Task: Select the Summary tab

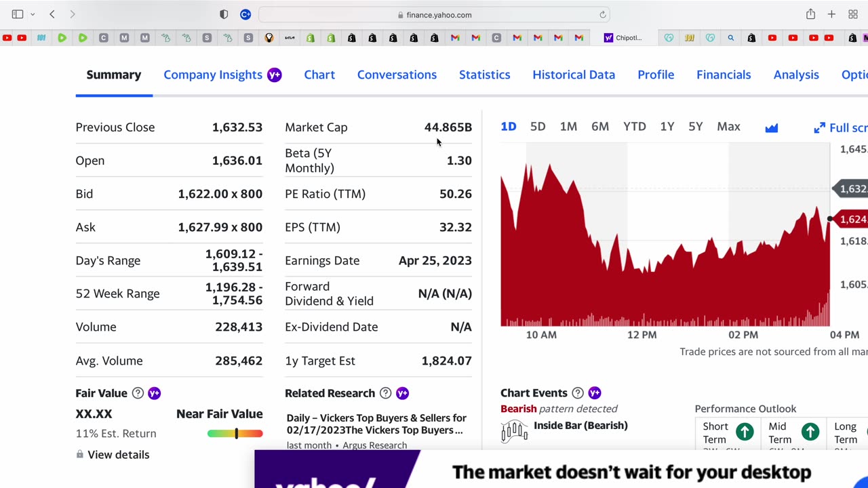Action: tap(114, 75)
